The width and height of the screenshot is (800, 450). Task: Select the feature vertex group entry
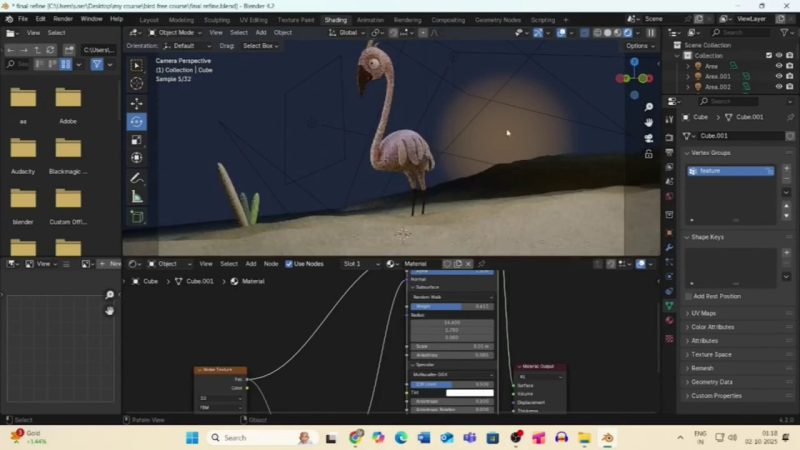pyautogui.click(x=730, y=171)
